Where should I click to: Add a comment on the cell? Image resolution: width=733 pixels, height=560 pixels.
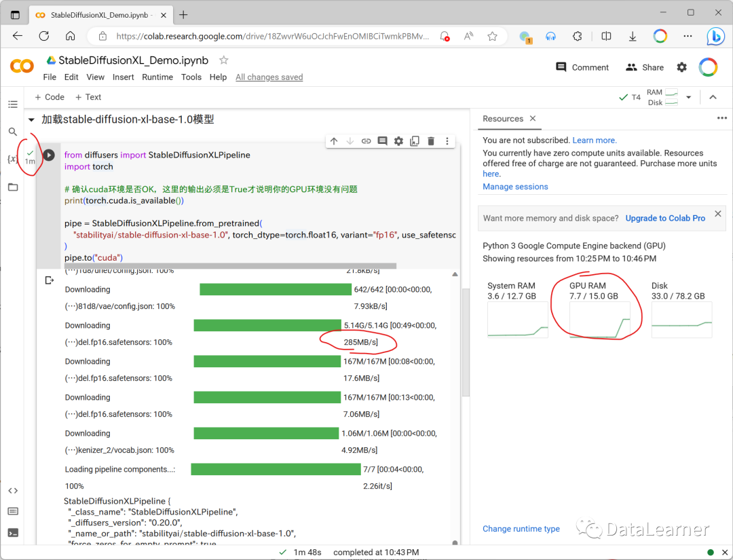pyautogui.click(x=382, y=141)
